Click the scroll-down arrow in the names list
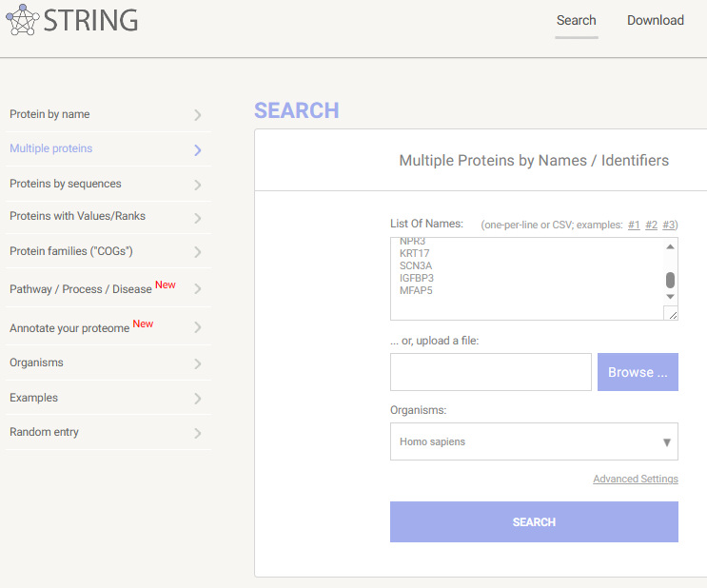Viewport: 707px width, 588px height. tap(671, 297)
